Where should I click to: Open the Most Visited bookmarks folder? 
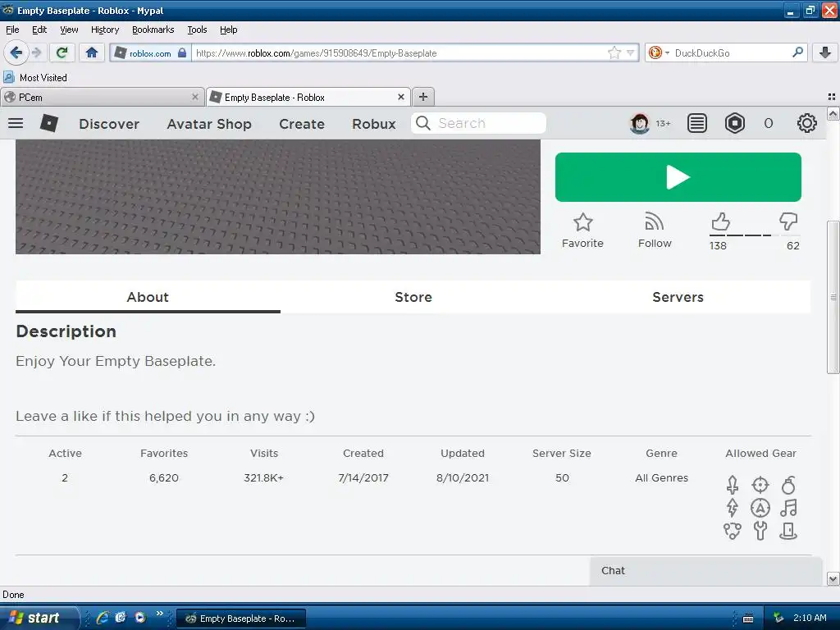(36, 78)
